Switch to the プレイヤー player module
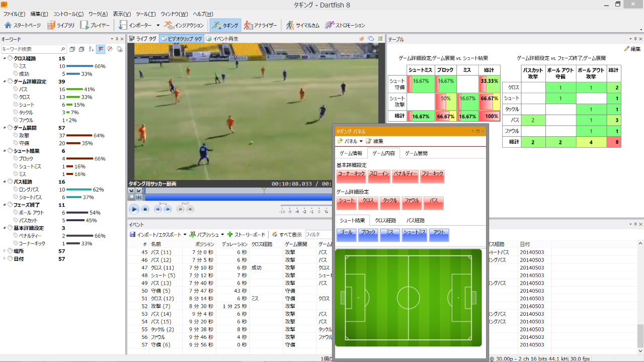Viewport: 644px width, 362px height. pos(95,25)
